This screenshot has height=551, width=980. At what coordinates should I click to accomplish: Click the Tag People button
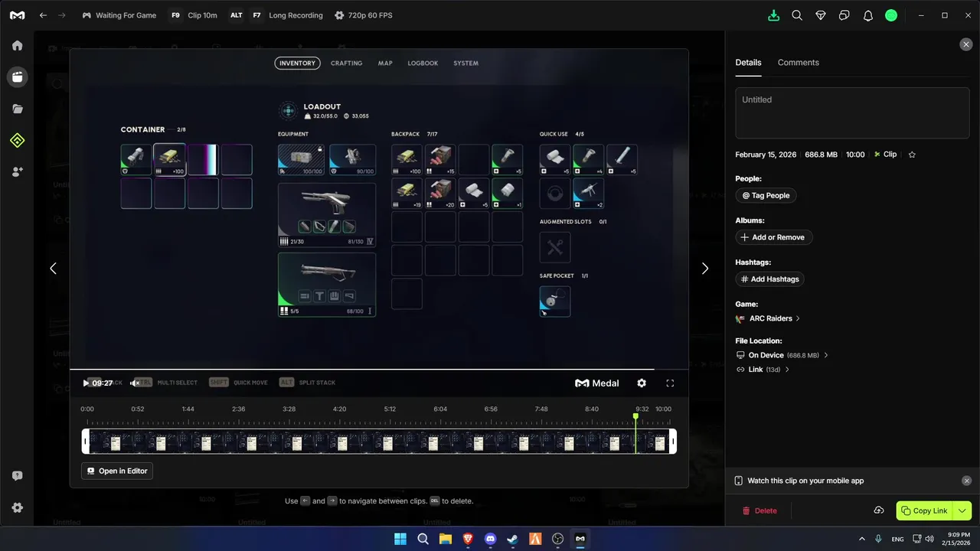(x=766, y=195)
